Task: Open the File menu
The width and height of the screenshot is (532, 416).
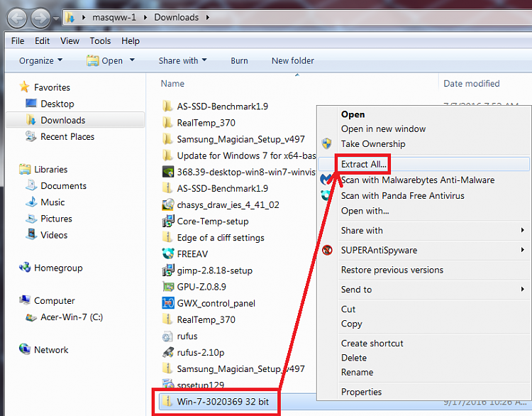Action: tap(18, 41)
